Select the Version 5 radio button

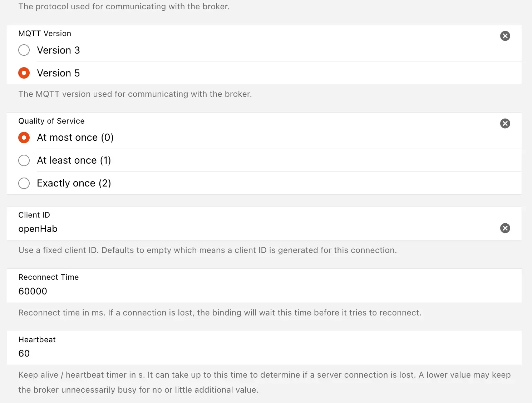(24, 73)
